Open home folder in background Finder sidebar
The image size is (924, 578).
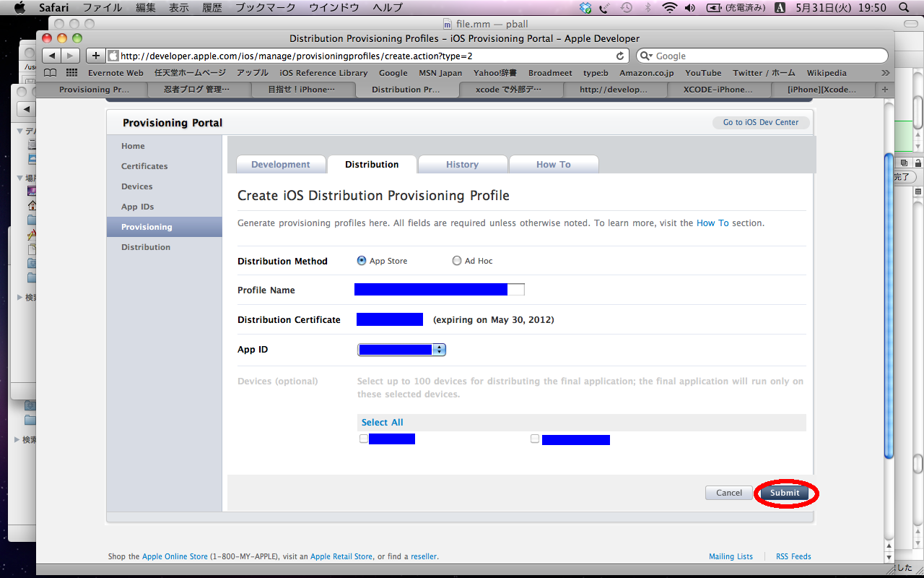click(x=32, y=205)
